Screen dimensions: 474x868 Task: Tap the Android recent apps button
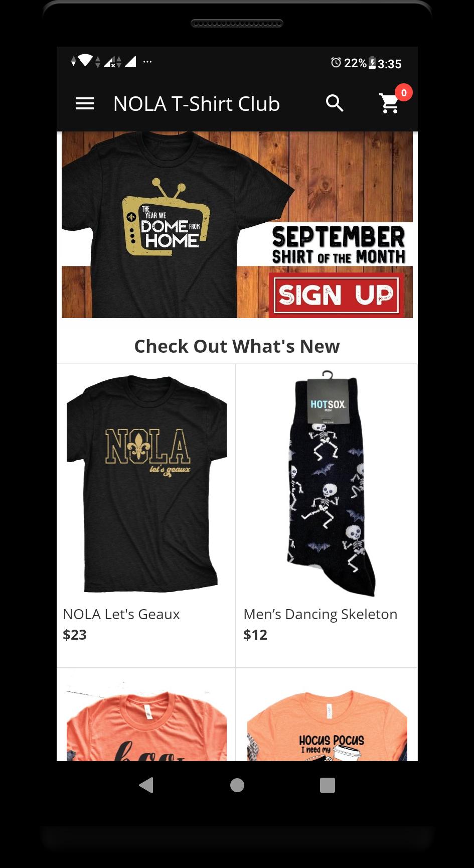[x=328, y=785]
